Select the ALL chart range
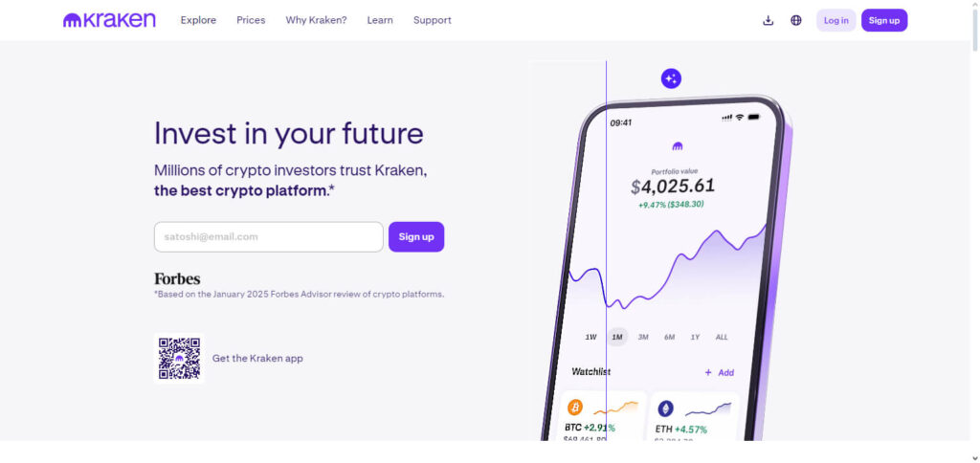Viewport: 980px width, 463px height. click(x=722, y=337)
